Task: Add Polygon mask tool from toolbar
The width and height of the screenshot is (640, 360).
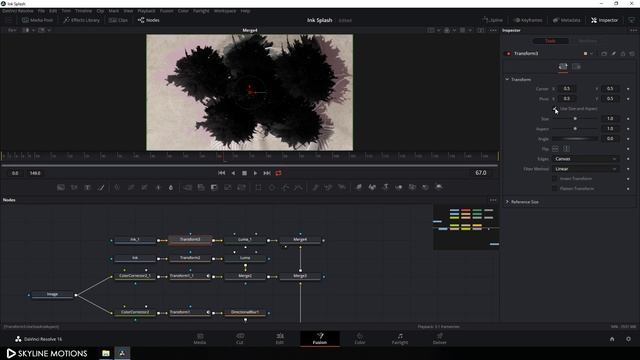Action: tap(285, 187)
